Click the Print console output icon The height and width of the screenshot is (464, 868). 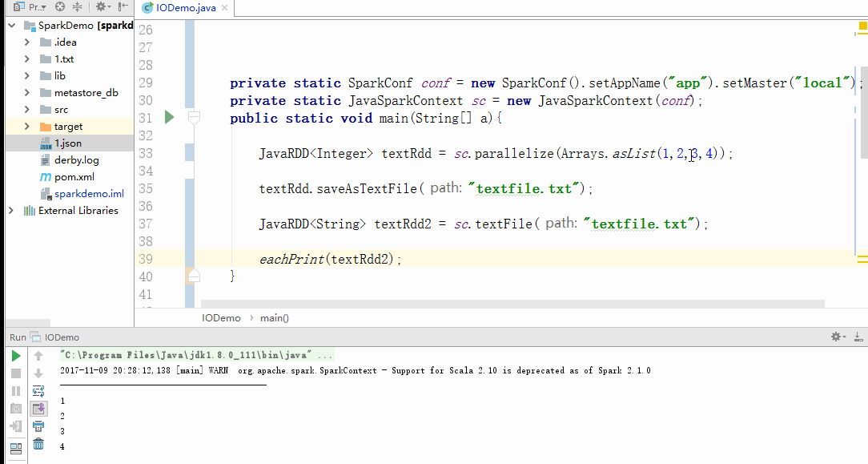point(38,426)
